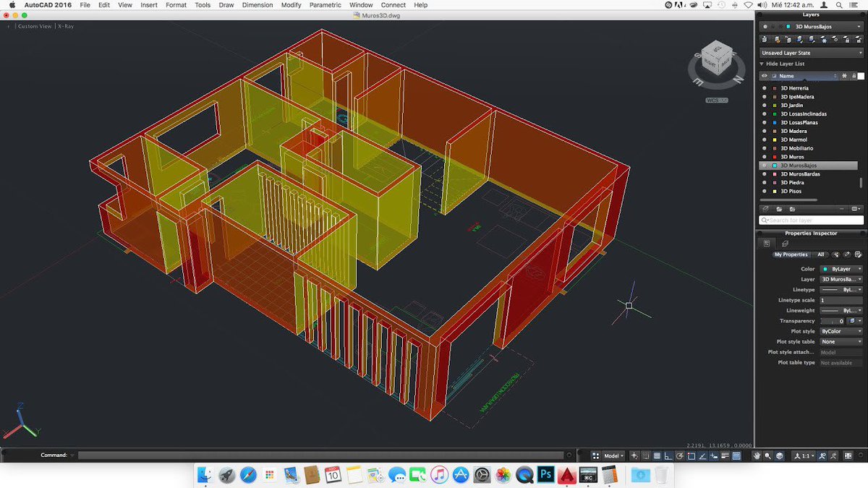The height and width of the screenshot is (488, 868).
Task: Open the Lineweight dropdown
Action: (x=841, y=310)
